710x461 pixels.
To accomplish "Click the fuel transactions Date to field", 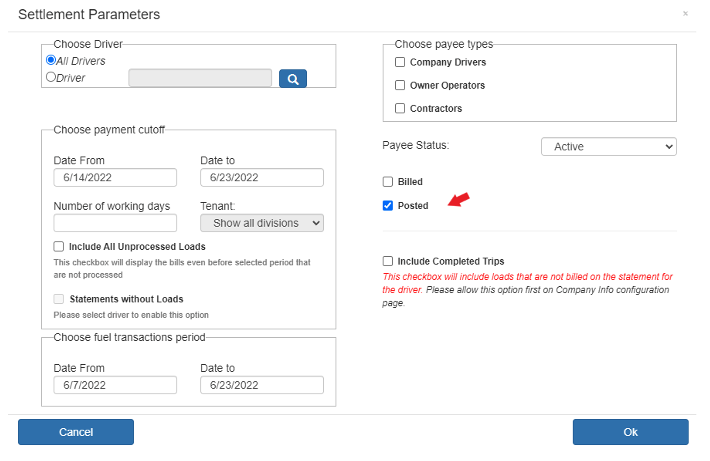I will (x=262, y=385).
